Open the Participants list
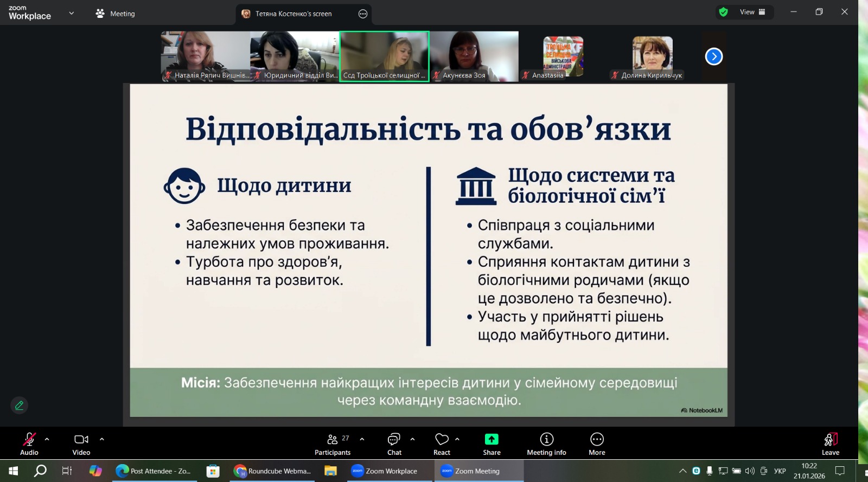The image size is (868, 482). click(333, 444)
